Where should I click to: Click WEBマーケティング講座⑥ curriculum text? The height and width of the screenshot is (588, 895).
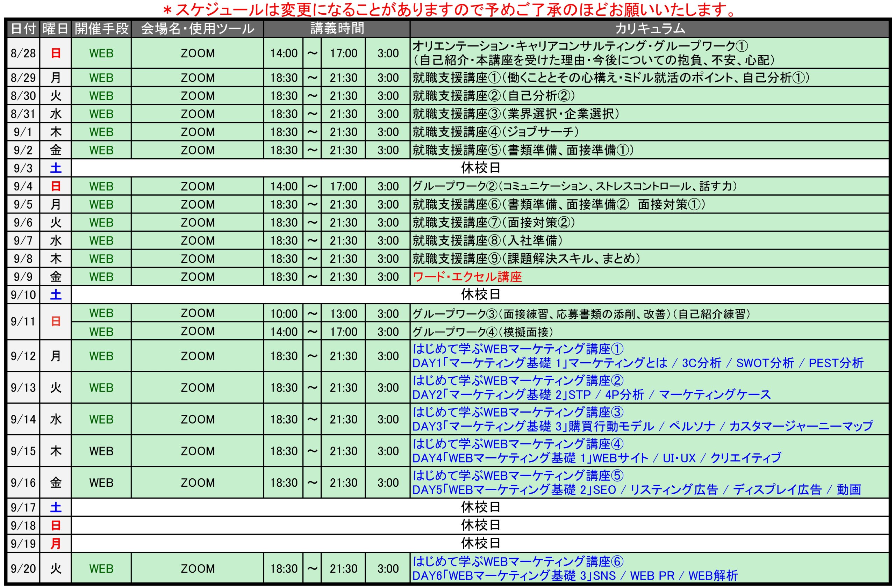tap(575, 568)
